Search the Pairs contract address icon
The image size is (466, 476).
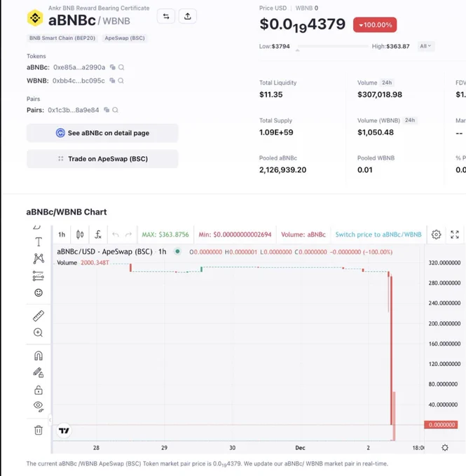pyautogui.click(x=115, y=110)
